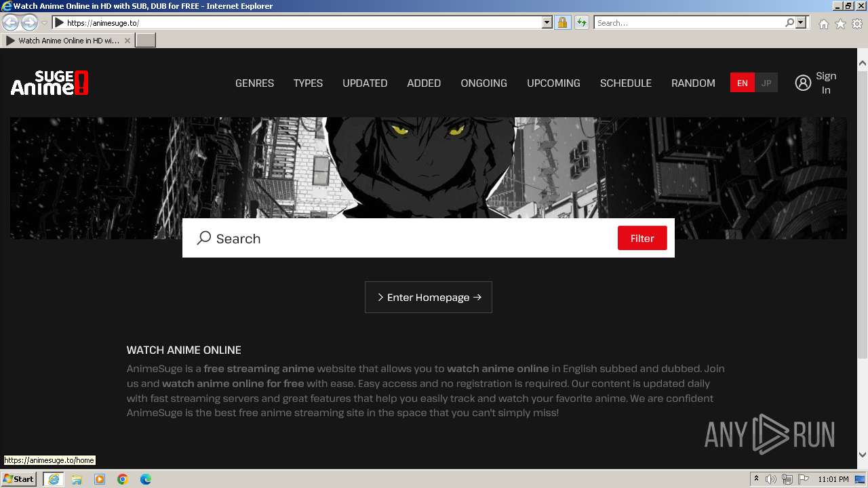
Task: Open the Tools gear icon
Action: coord(857,24)
